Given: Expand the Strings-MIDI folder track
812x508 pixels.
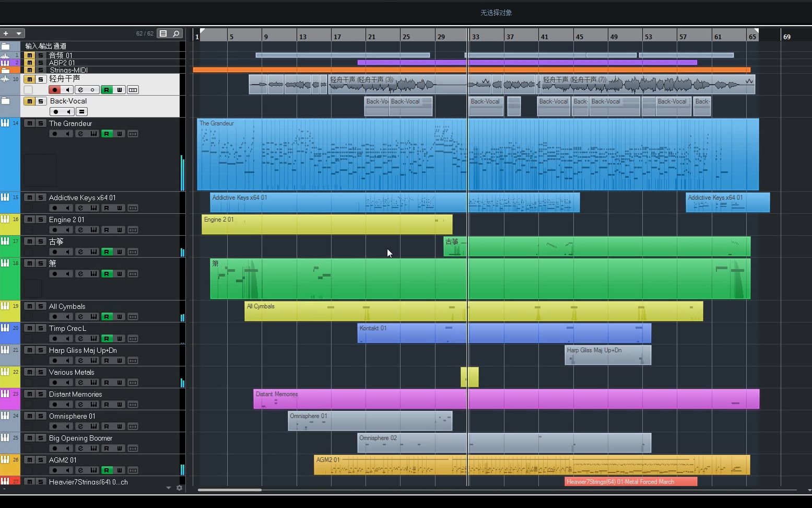Looking at the screenshot, I should click(6, 70).
